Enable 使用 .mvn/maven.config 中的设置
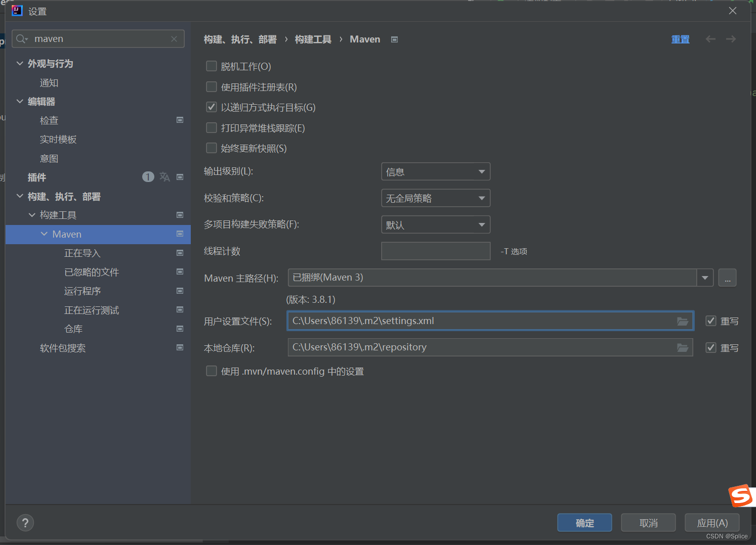This screenshot has width=756, height=545. (x=212, y=371)
